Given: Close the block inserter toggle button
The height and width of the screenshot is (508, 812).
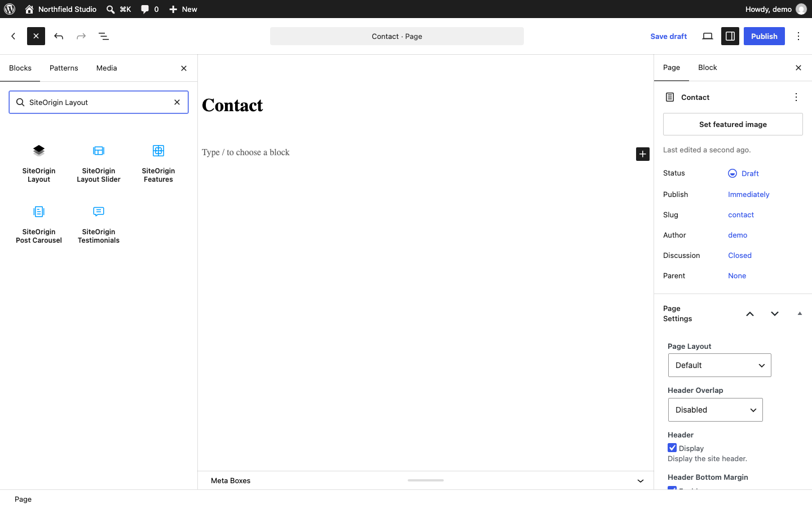Looking at the screenshot, I should tap(36, 36).
